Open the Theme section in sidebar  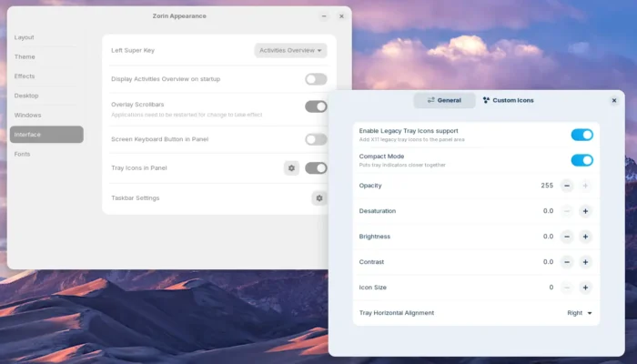click(25, 56)
